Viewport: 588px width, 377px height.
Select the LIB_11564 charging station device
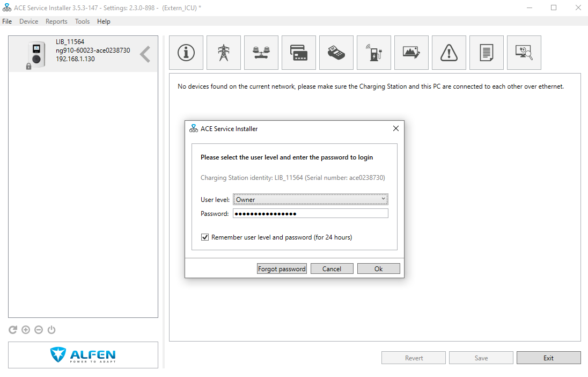point(83,54)
